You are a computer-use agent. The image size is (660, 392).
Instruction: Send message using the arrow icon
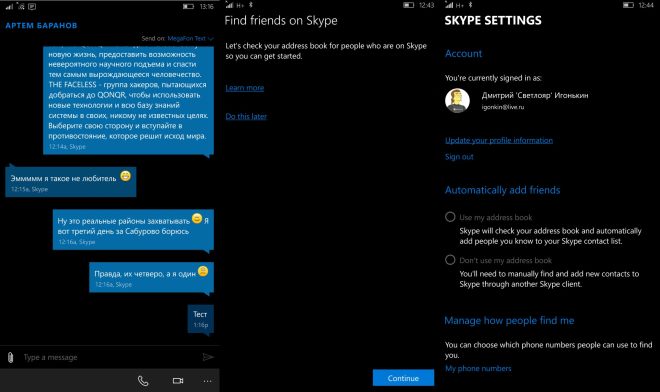pyautogui.click(x=208, y=357)
